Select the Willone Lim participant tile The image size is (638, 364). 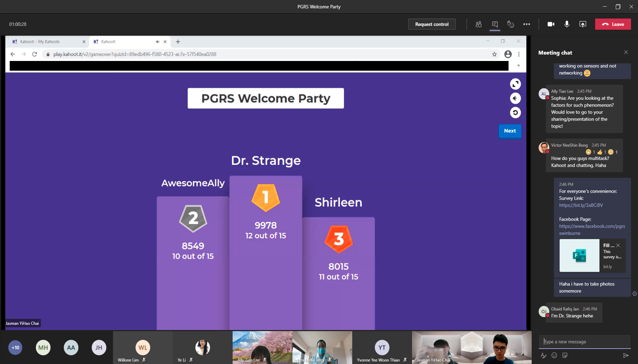143,347
